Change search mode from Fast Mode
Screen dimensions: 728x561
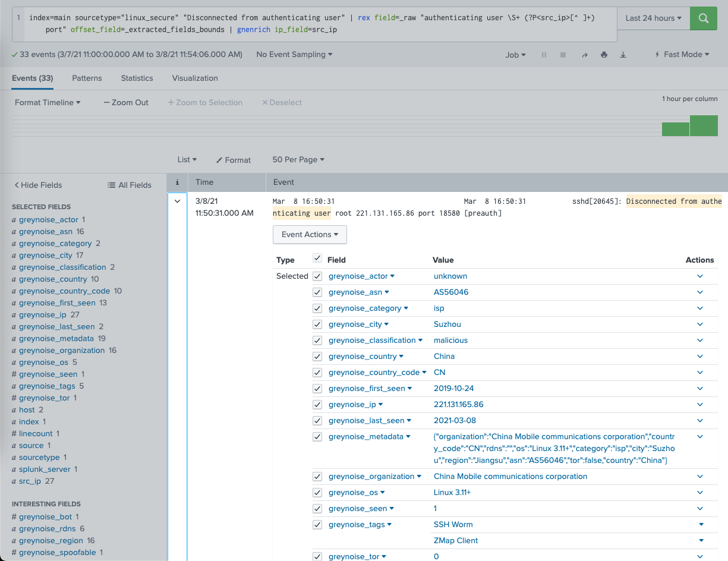click(682, 54)
